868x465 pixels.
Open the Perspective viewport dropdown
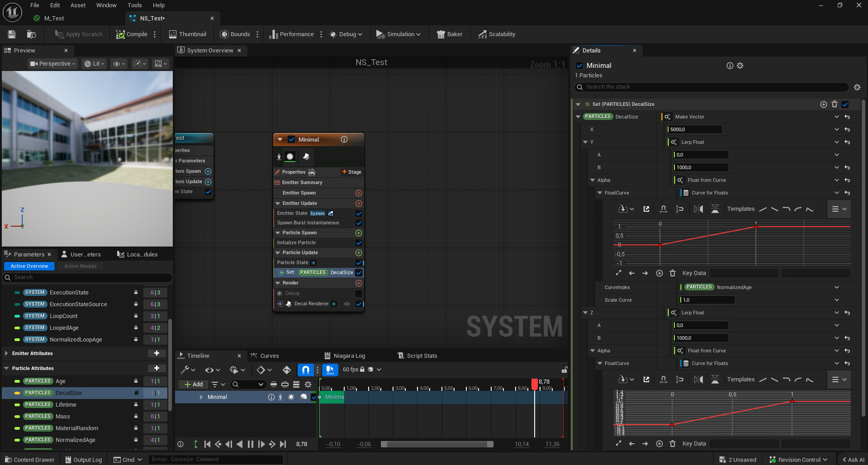tap(52, 64)
